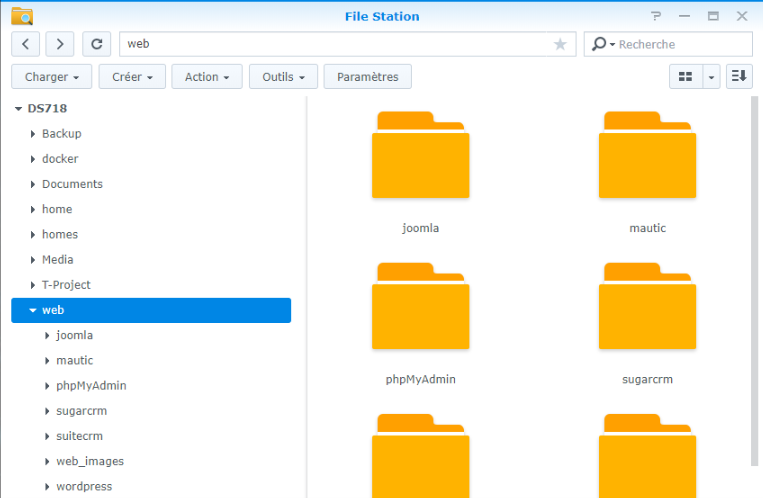Click the vertical scrollbar in file pane
Viewport: 763px width, 498px height.
pyautogui.click(x=755, y=280)
